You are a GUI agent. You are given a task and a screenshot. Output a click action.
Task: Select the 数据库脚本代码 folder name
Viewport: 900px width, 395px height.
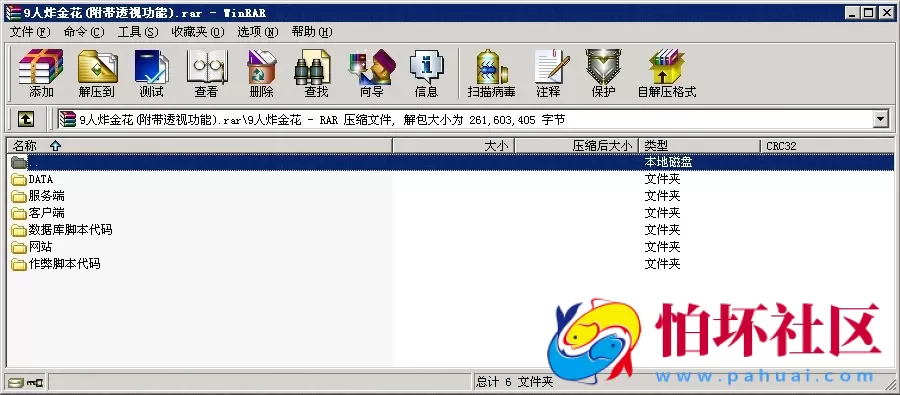(71, 230)
